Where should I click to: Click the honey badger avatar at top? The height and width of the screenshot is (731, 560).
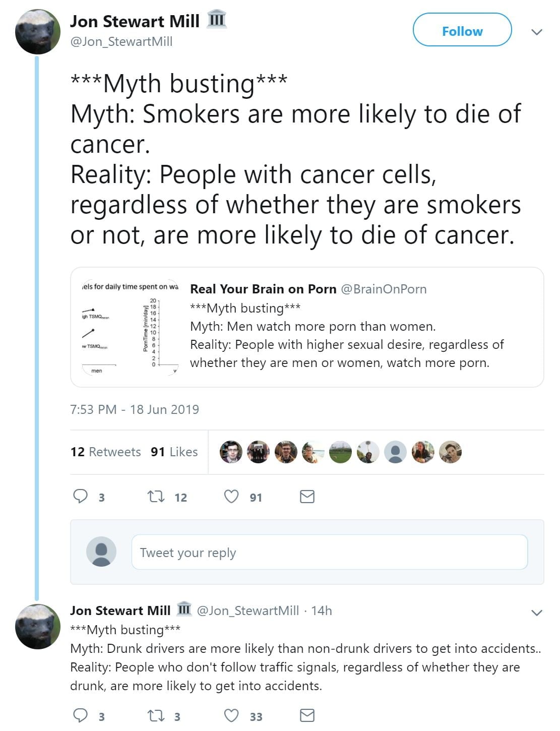(38, 32)
